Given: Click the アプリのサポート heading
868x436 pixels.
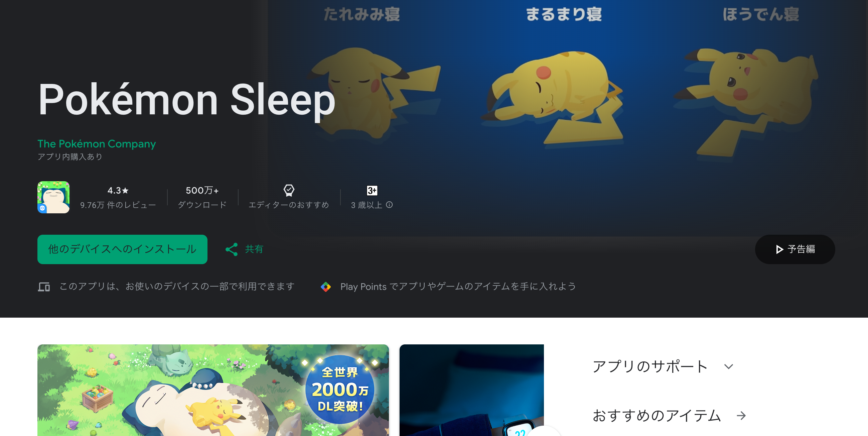Looking at the screenshot, I should (x=650, y=366).
